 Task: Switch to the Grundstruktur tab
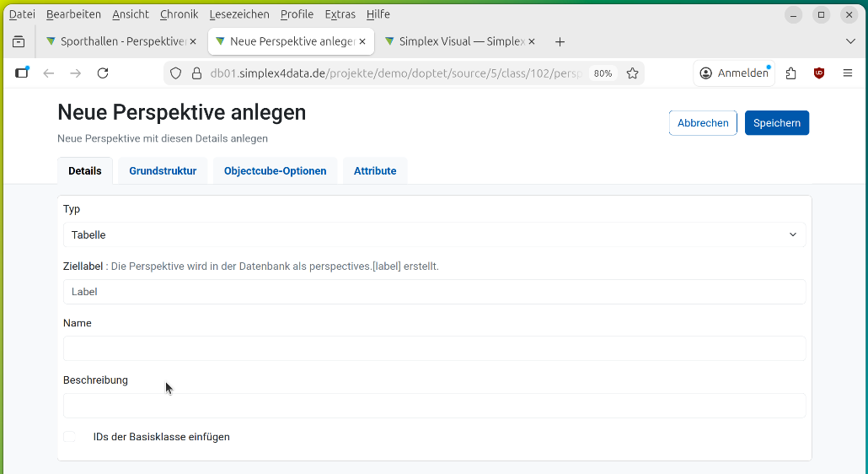pyautogui.click(x=163, y=171)
